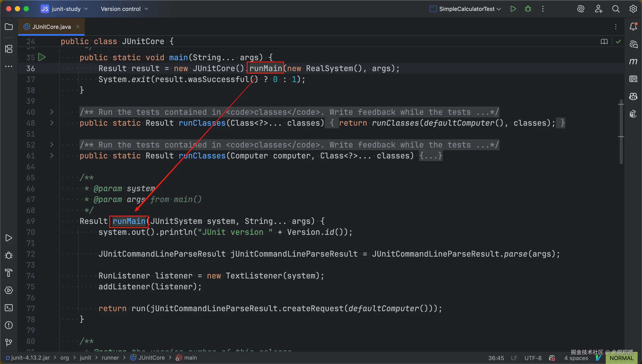The image size is (642, 364).
Task: Click the green inspections checkmark widget
Action: click(618, 41)
